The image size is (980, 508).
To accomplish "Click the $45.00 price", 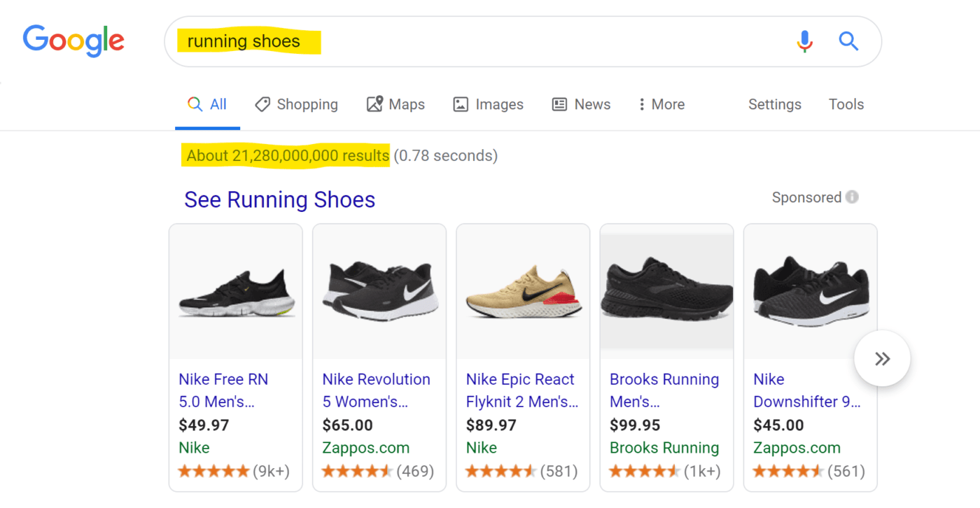I will tap(778, 425).
